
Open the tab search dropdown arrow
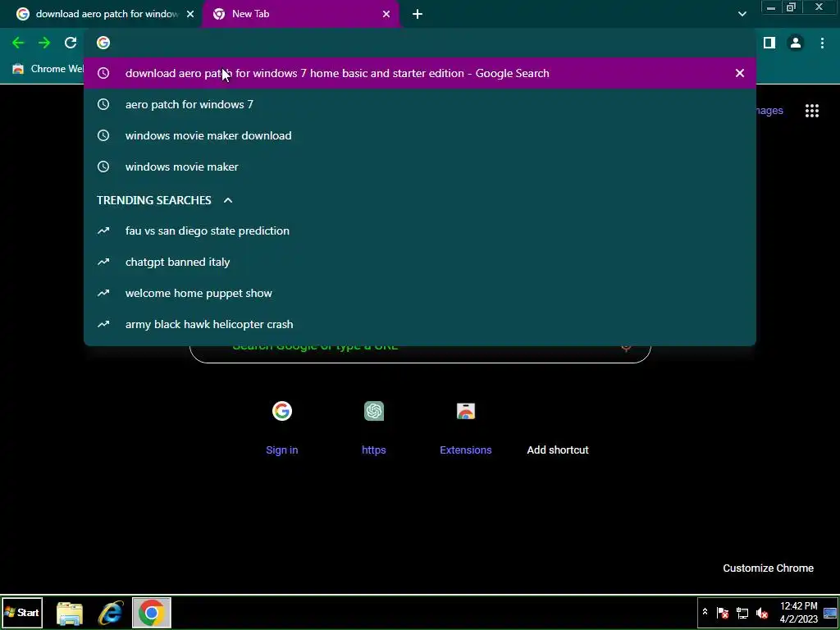[x=742, y=15]
